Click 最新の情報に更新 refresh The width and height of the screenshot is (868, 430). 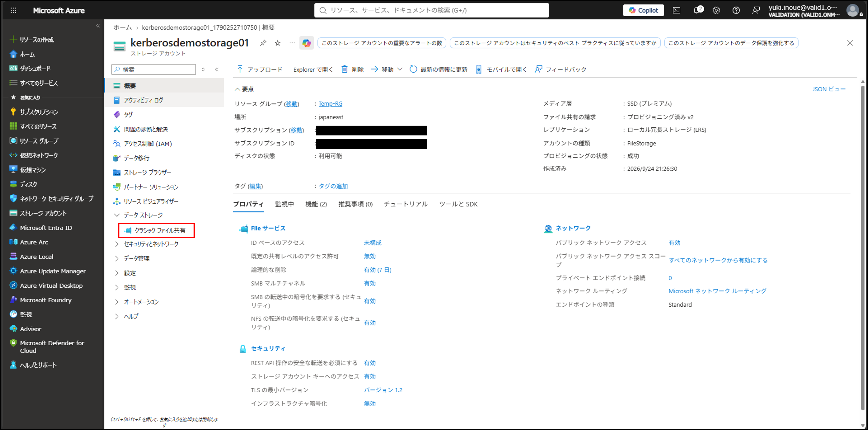(x=438, y=69)
